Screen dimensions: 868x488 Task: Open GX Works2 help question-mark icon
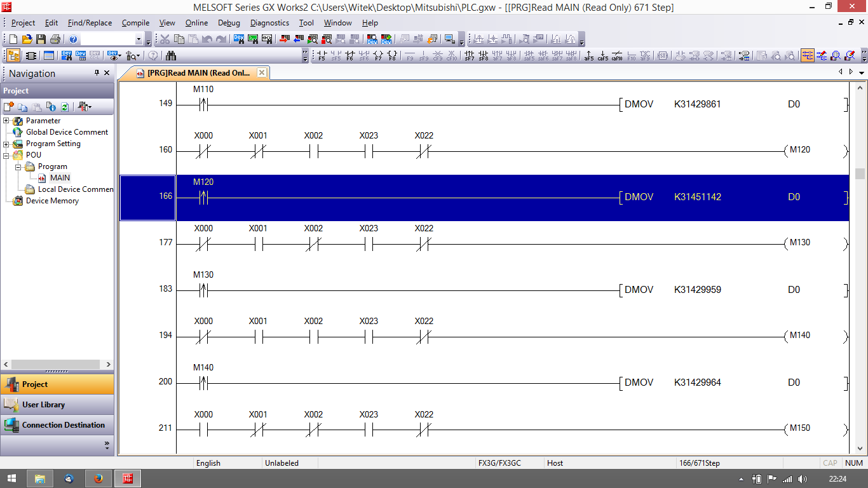click(73, 39)
